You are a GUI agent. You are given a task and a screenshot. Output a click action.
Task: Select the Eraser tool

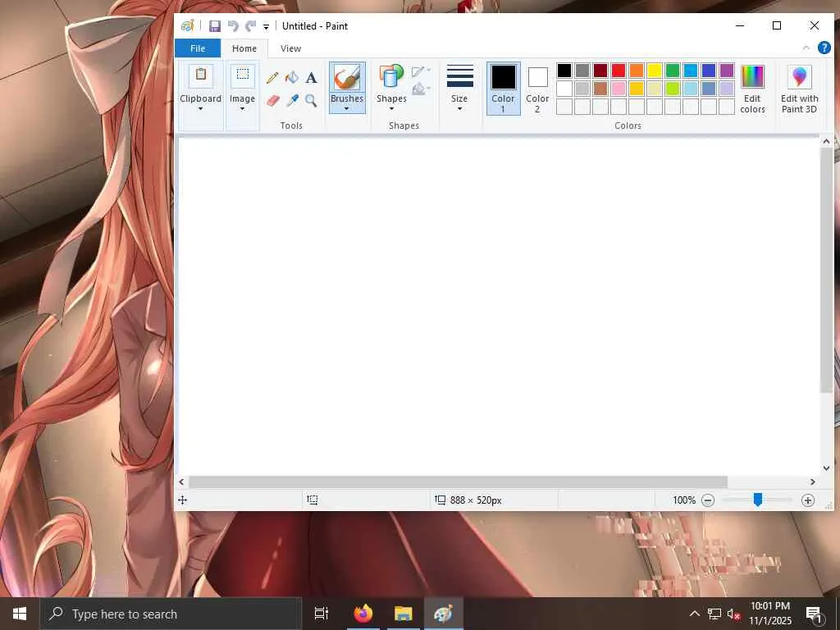(272, 100)
